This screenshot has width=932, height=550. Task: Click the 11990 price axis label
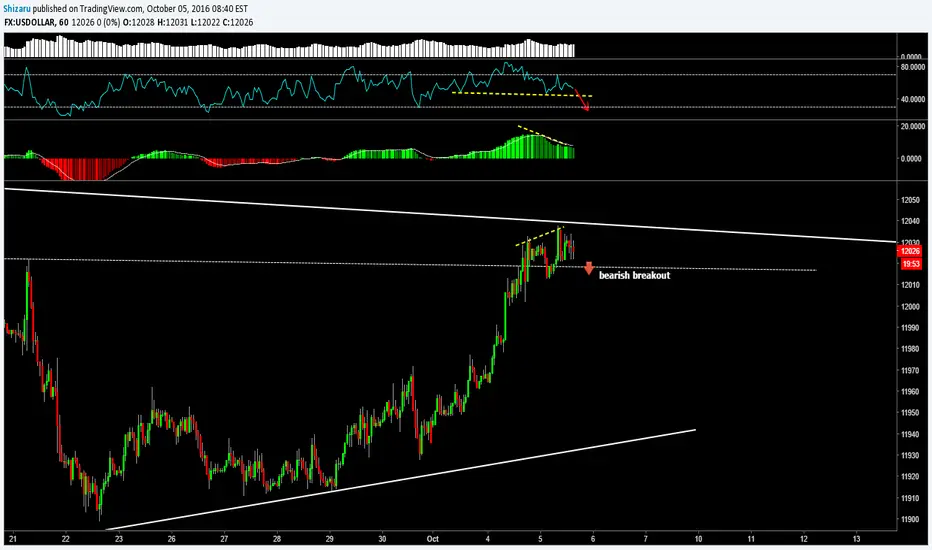(x=911, y=328)
